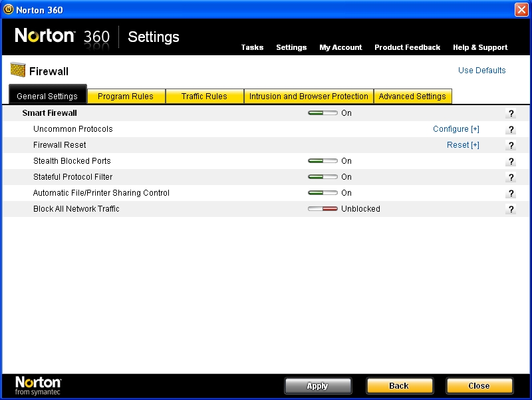The height and width of the screenshot is (400, 532).
Task: Open help for Smart Firewall
Action: [511, 113]
